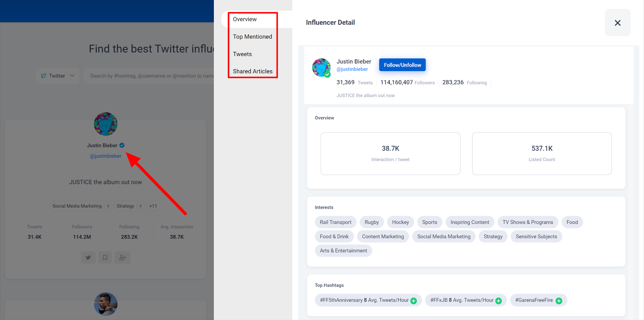
Task: Select the Rugby interest tag
Action: tap(372, 222)
